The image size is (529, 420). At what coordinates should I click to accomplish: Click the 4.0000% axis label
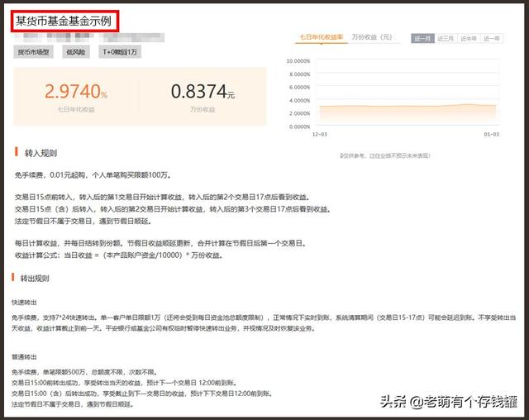(299, 101)
